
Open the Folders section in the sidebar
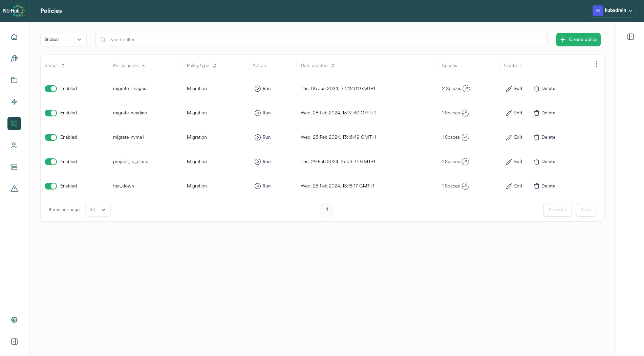click(x=14, y=80)
